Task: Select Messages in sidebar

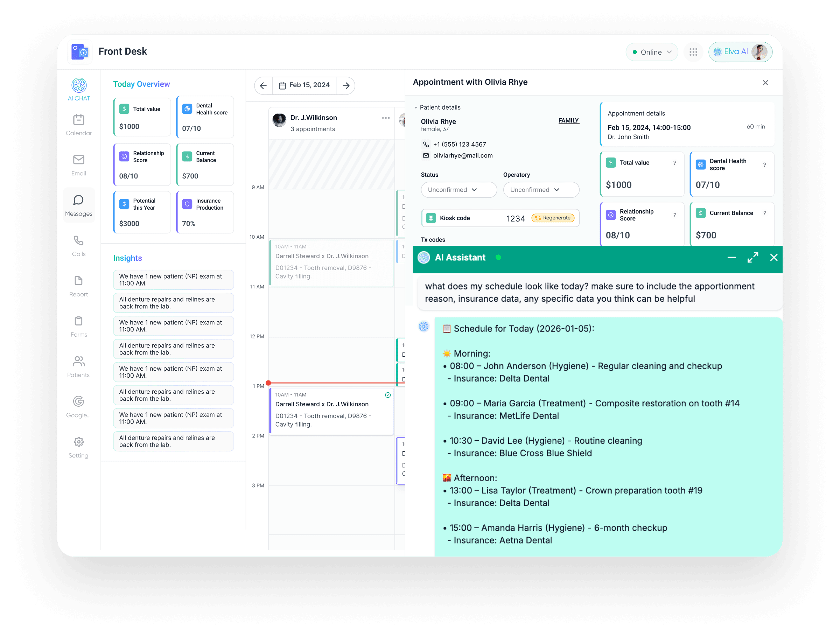Action: (79, 205)
